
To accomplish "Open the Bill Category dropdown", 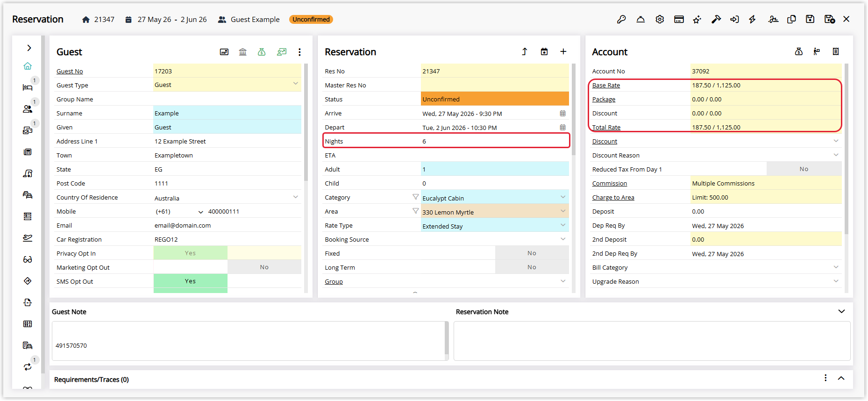I will 836,267.
